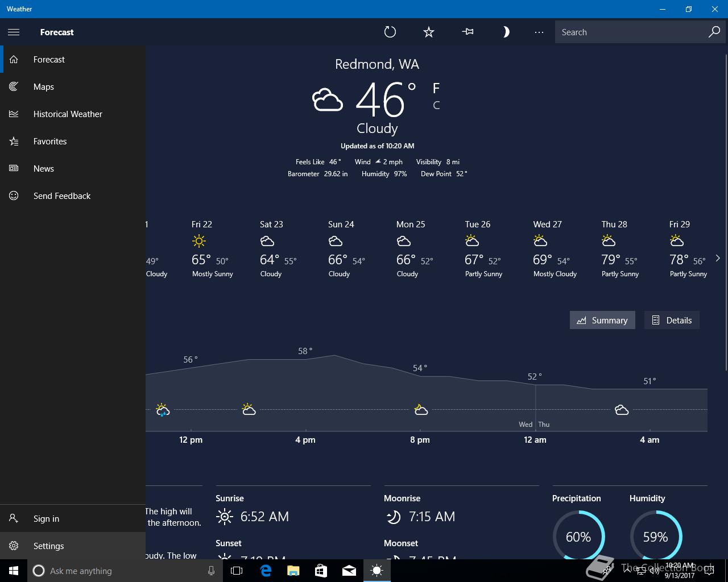Click the partly cloudy night icon at 8 pm
The image size is (728, 582).
421,410
